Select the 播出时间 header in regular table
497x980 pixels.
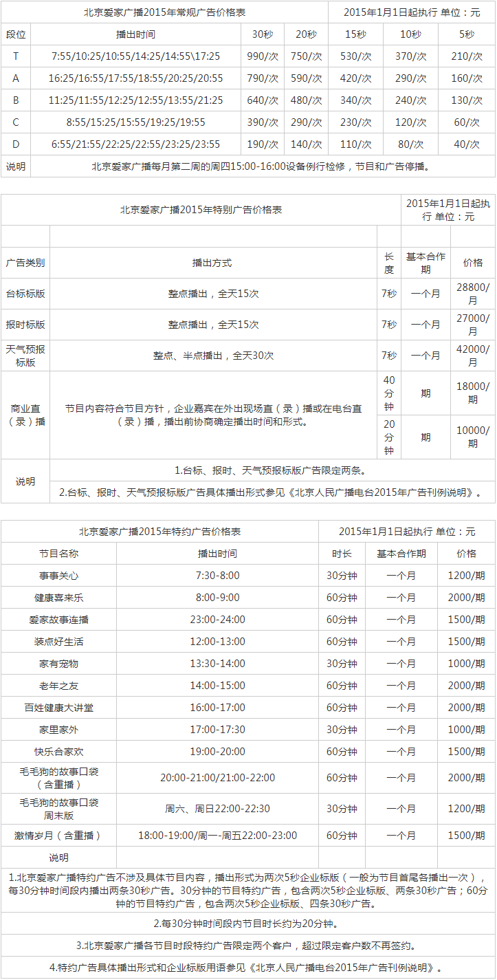[136, 34]
